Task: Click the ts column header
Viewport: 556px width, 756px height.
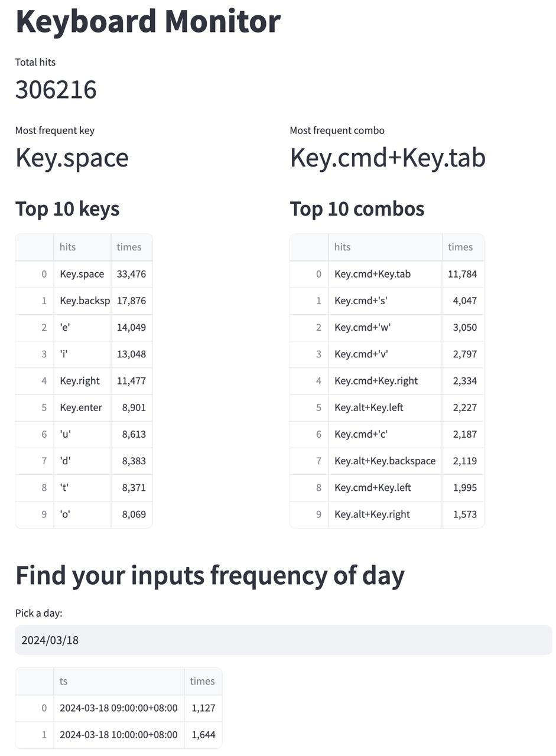Action: point(62,681)
